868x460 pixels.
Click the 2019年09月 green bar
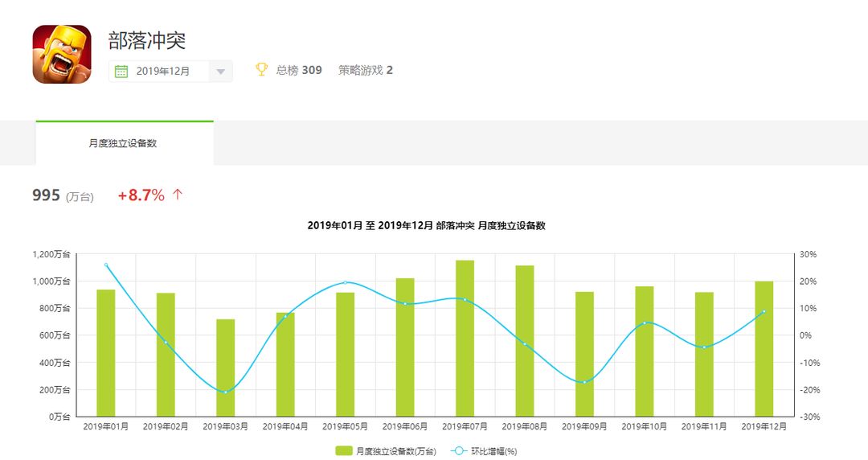coord(584,354)
